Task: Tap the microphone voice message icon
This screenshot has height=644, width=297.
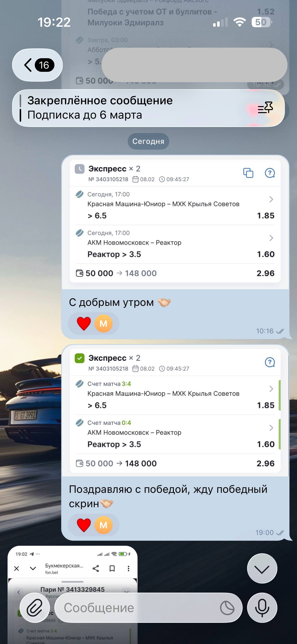Action: pyautogui.click(x=262, y=608)
